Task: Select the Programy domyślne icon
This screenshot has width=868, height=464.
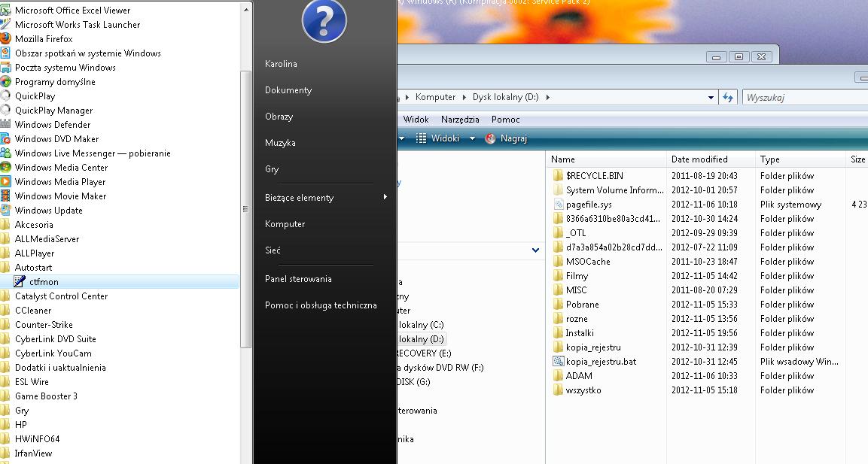Action: [5, 82]
